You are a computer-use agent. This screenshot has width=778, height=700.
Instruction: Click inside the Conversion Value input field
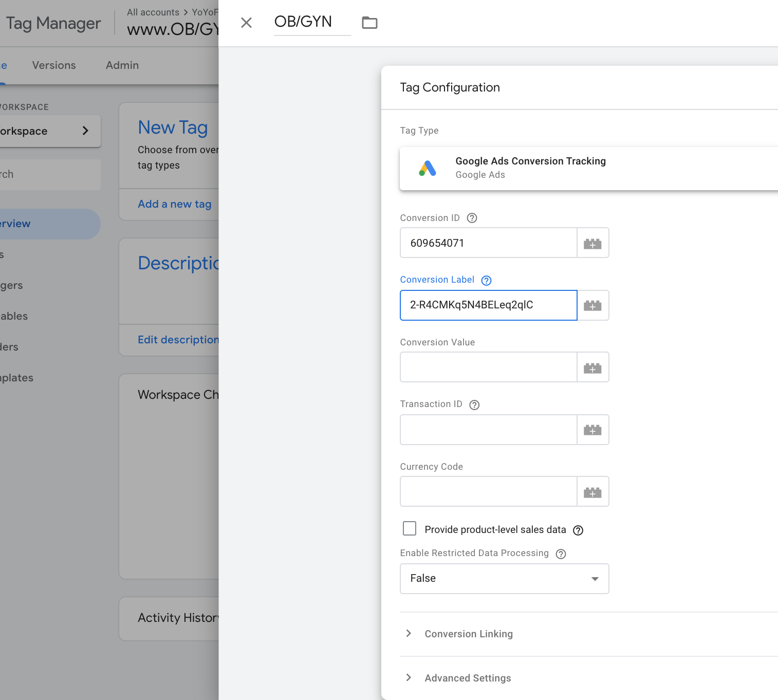point(488,367)
